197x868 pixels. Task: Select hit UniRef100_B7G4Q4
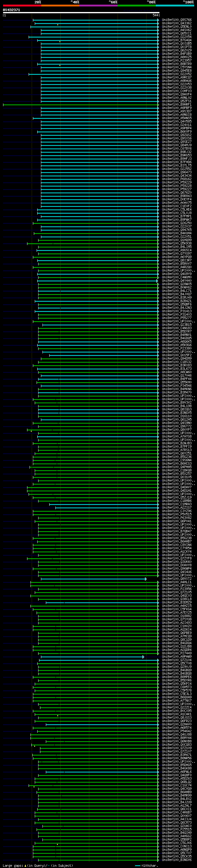pyautogui.click(x=177, y=40)
